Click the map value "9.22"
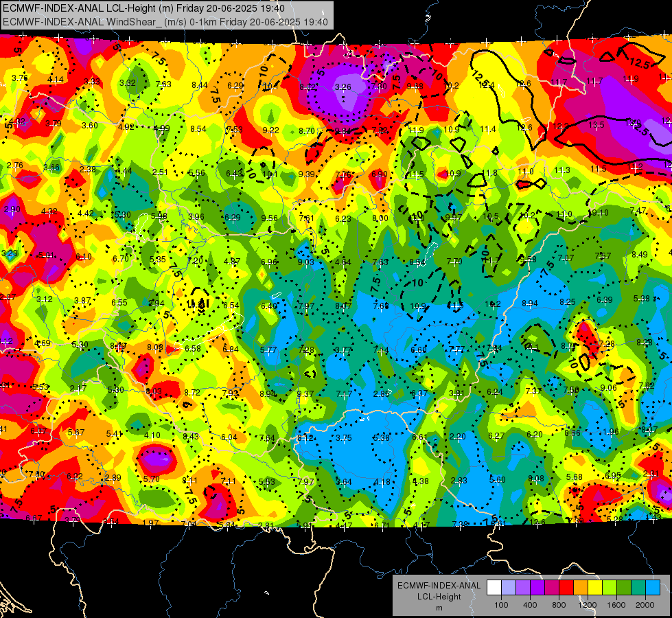672x618 pixels. [271, 130]
